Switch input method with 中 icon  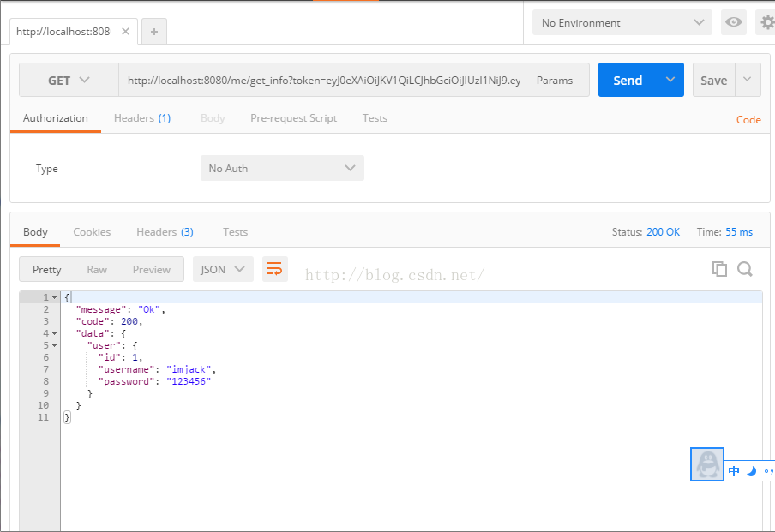pos(734,471)
